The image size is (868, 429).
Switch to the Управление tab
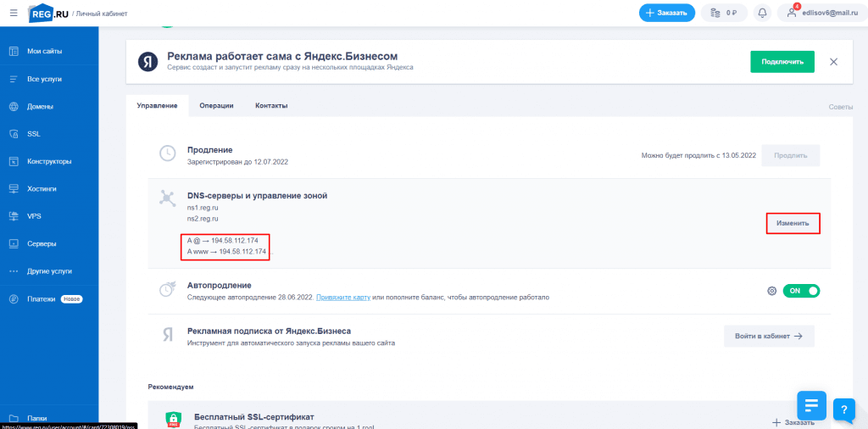pos(157,106)
